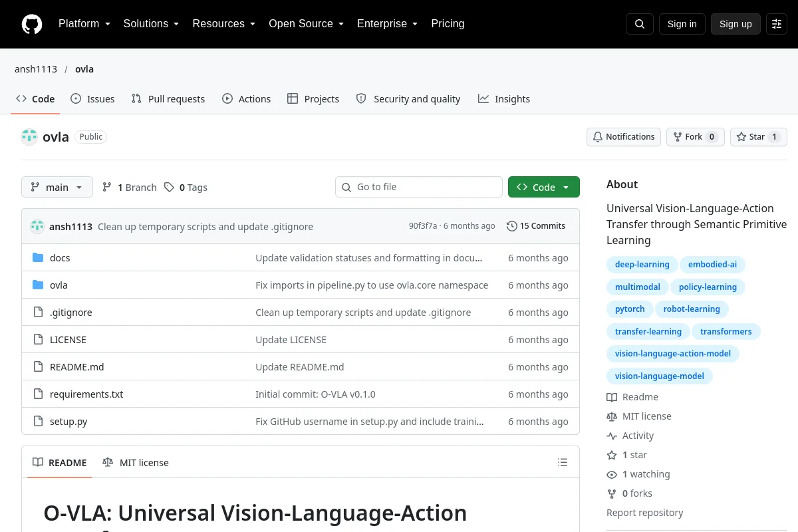Image resolution: width=798 pixels, height=532 pixels.
Task: Open the Pricing page
Action: 448,24
